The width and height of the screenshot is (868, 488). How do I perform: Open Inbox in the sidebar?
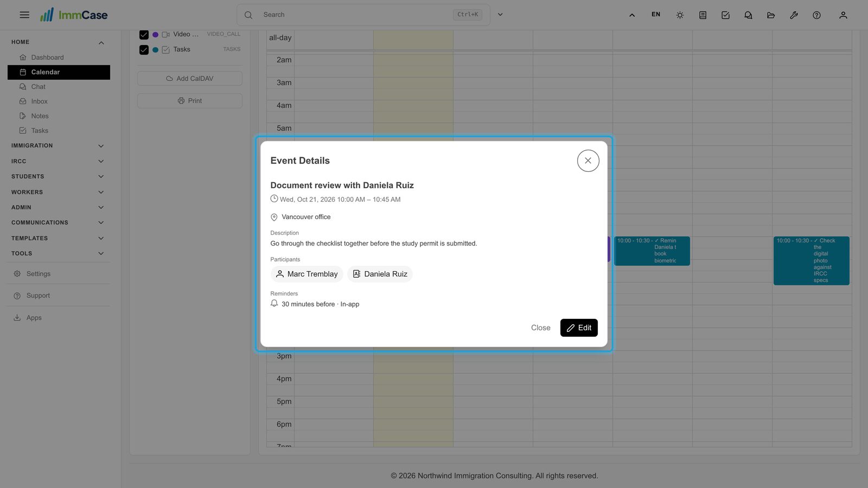(59, 101)
